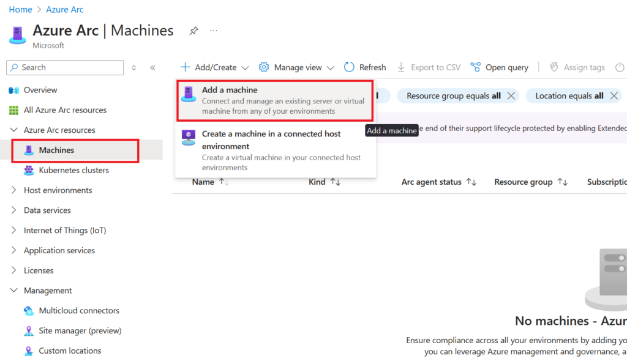Image resolution: width=627 pixels, height=364 pixels.
Task: Click the Refresh circular arrow icon
Action: tap(349, 67)
